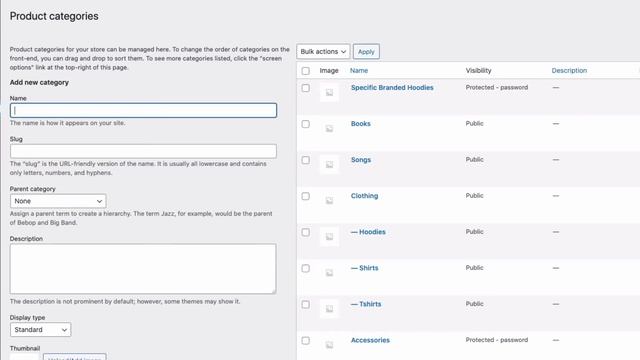Focus the category Name input field
Screen dimensions: 640x360
(x=143, y=110)
